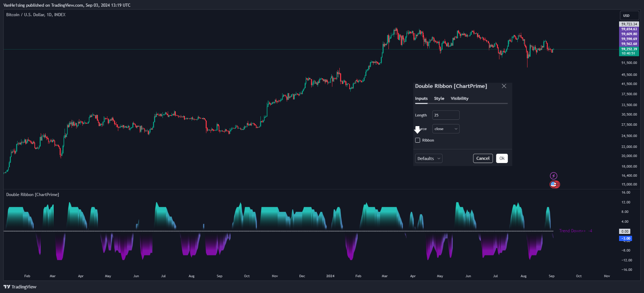This screenshot has height=293, width=644.
Task: Confirm settings with the Ok button
Action: tap(502, 158)
